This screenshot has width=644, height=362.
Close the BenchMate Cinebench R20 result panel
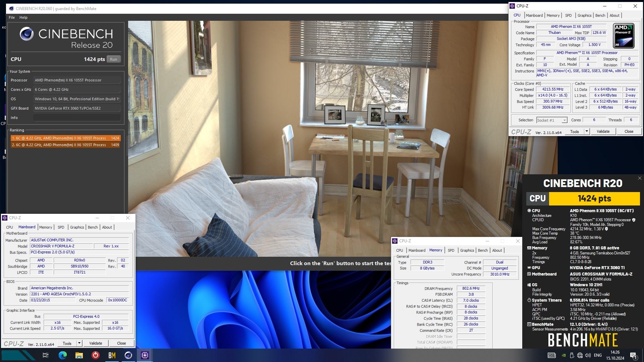[640, 178]
